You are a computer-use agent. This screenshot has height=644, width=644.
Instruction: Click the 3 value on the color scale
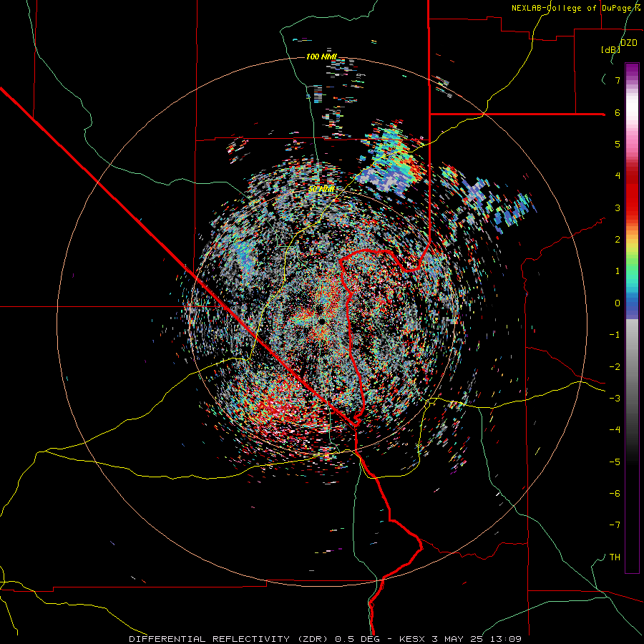click(x=618, y=208)
